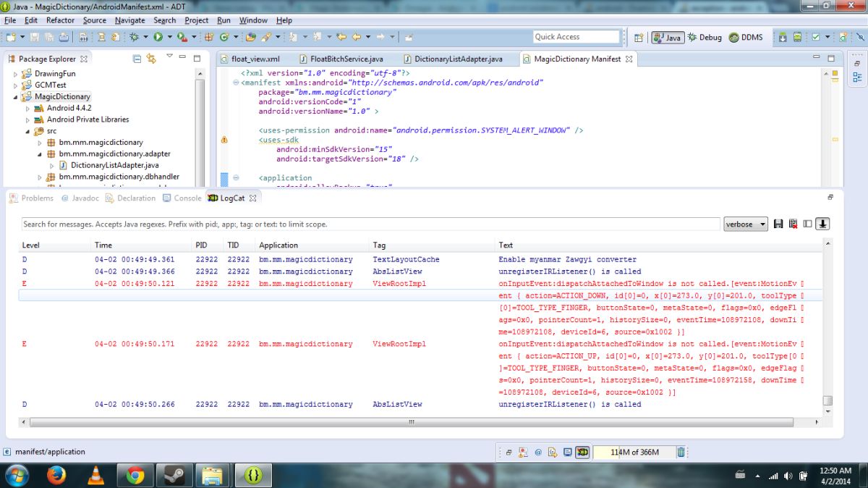Open the Refactor menu
Image resolution: width=868 pixels, height=488 pixels.
[60, 20]
